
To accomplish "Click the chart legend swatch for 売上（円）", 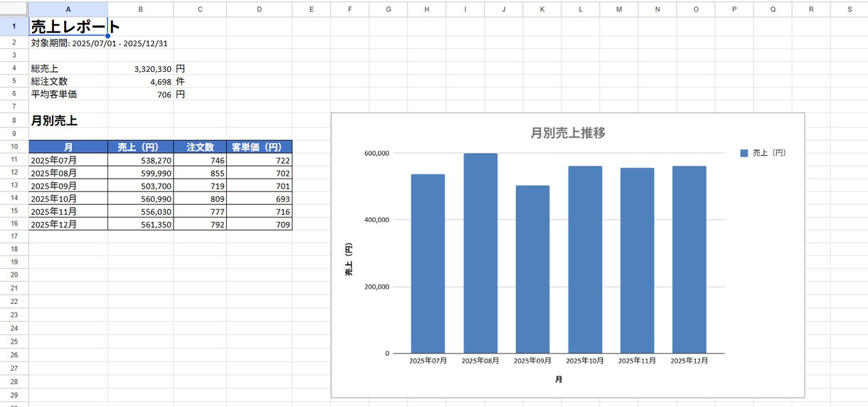I will [x=744, y=153].
